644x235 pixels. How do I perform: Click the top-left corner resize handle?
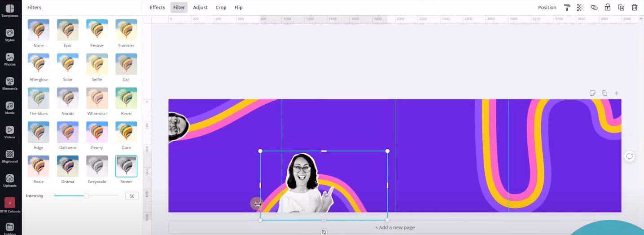coord(260,151)
